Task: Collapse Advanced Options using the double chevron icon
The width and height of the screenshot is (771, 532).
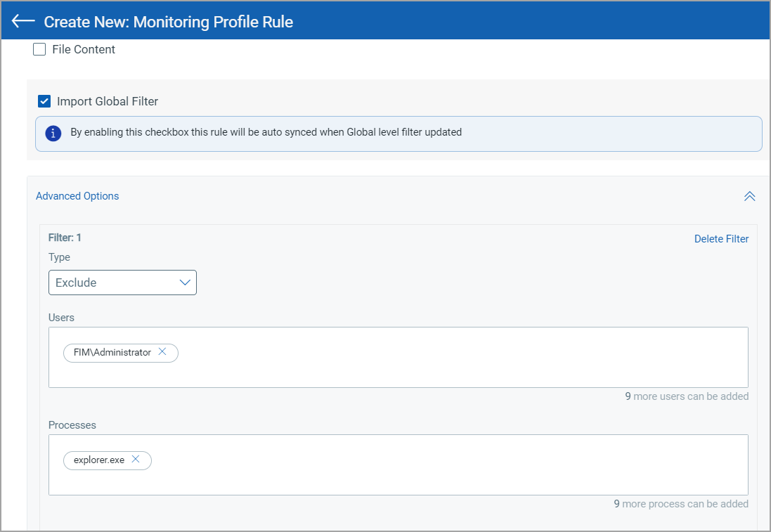Action: [x=749, y=196]
